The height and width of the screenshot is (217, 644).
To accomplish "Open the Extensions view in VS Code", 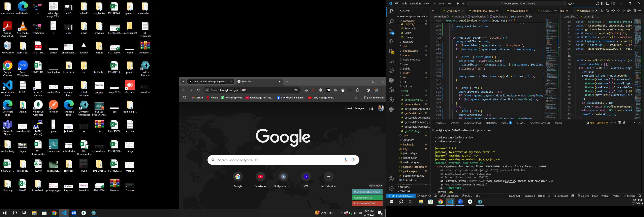I will point(391,51).
